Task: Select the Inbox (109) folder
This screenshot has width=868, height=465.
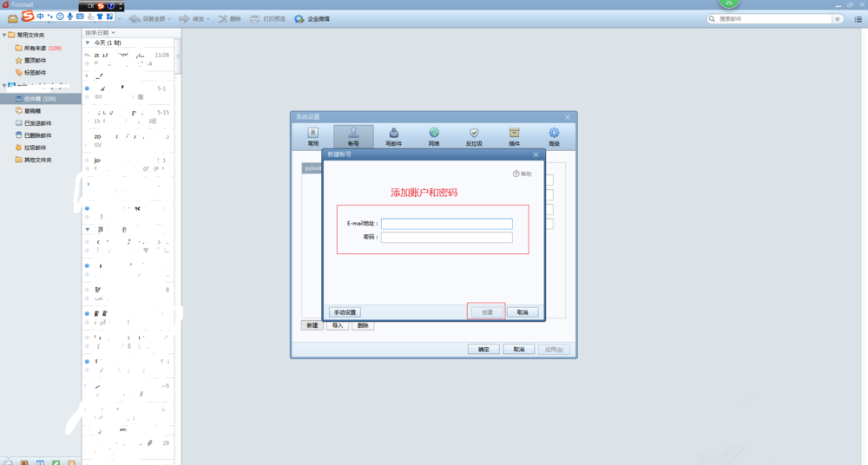Action: coord(41,99)
